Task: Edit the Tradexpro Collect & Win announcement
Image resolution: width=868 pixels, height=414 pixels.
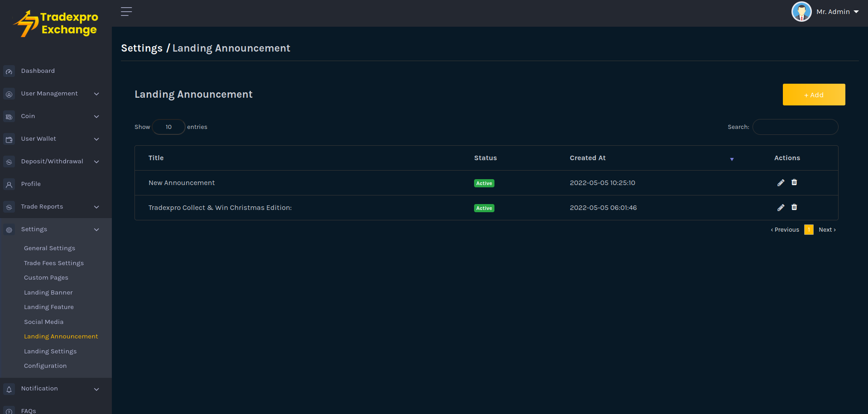Action: (781, 208)
